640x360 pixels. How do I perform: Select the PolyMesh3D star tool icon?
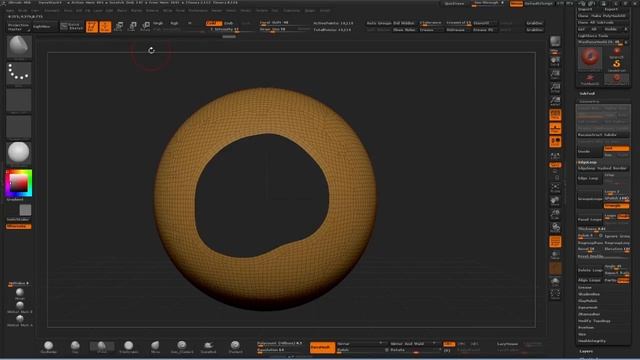point(590,80)
